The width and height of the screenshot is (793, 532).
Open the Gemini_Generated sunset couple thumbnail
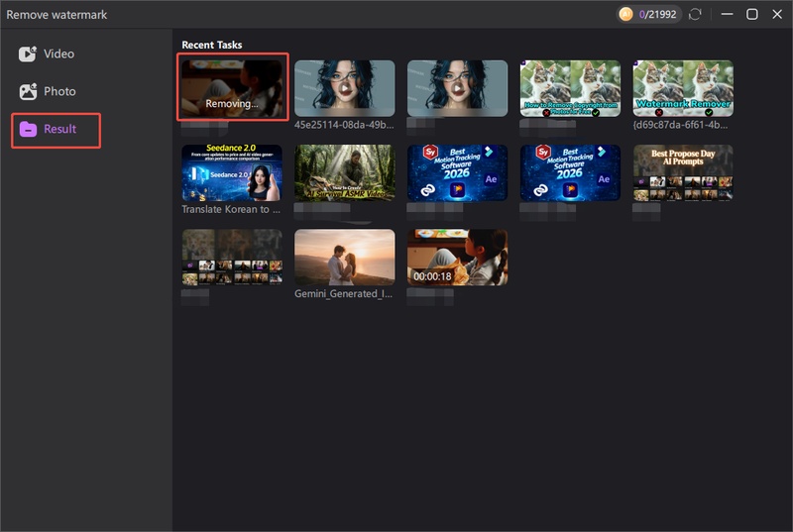(344, 257)
